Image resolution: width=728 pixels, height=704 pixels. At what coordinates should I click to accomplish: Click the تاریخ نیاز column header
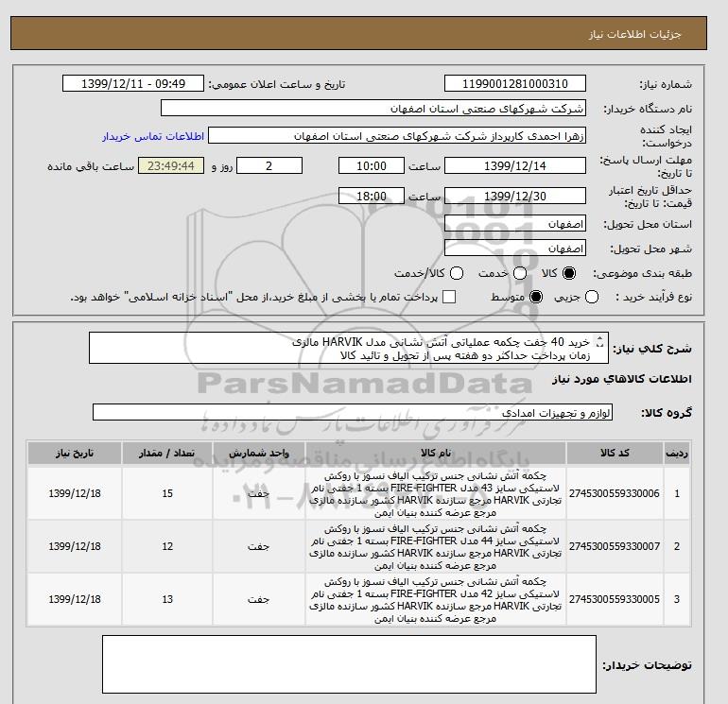(x=75, y=453)
